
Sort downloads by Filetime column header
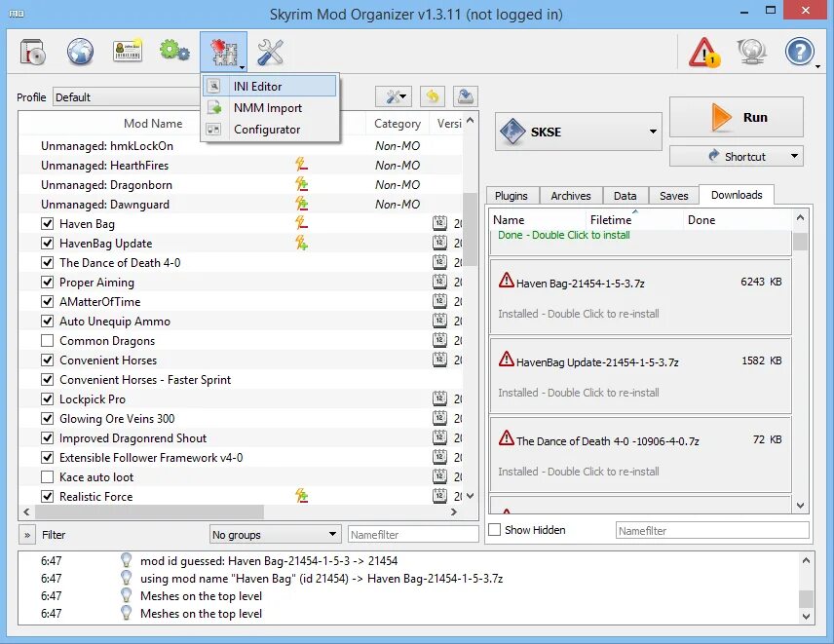click(x=634, y=219)
